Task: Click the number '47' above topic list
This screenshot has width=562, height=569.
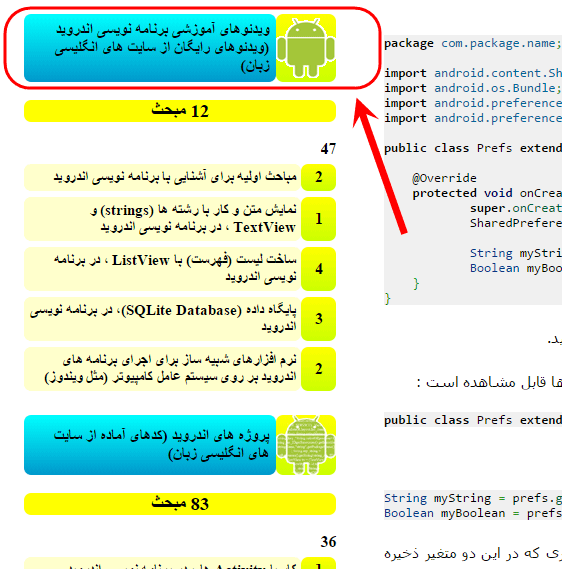Action: pyautogui.click(x=328, y=149)
